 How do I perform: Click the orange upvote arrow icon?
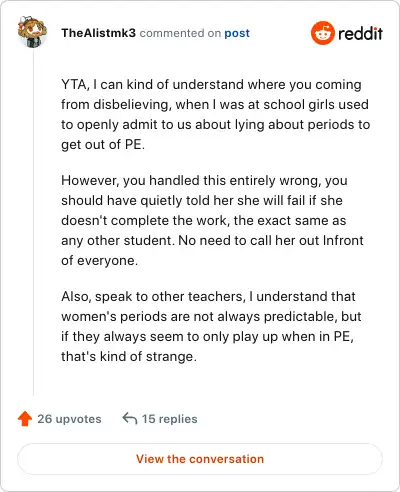pos(25,419)
